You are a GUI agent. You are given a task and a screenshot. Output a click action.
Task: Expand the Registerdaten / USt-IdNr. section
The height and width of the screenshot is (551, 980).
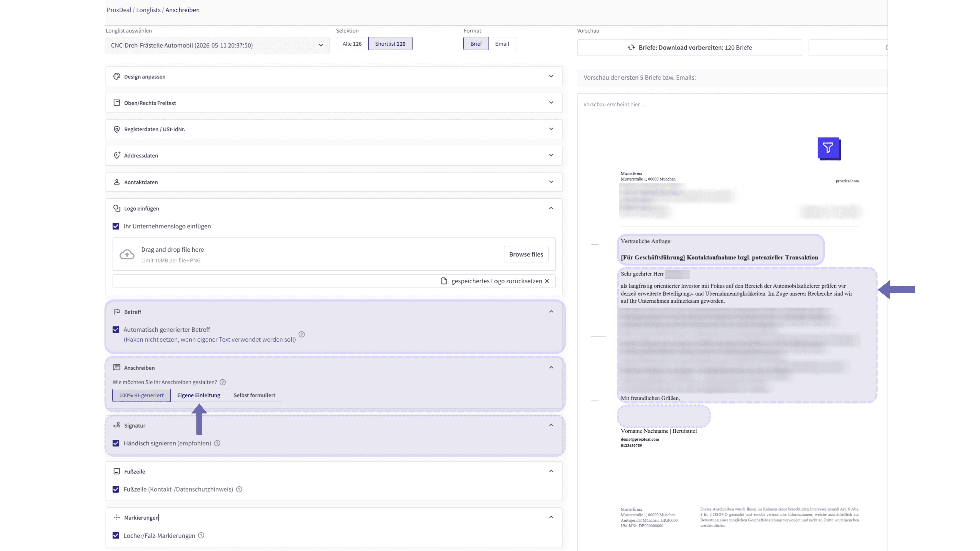[x=551, y=129]
